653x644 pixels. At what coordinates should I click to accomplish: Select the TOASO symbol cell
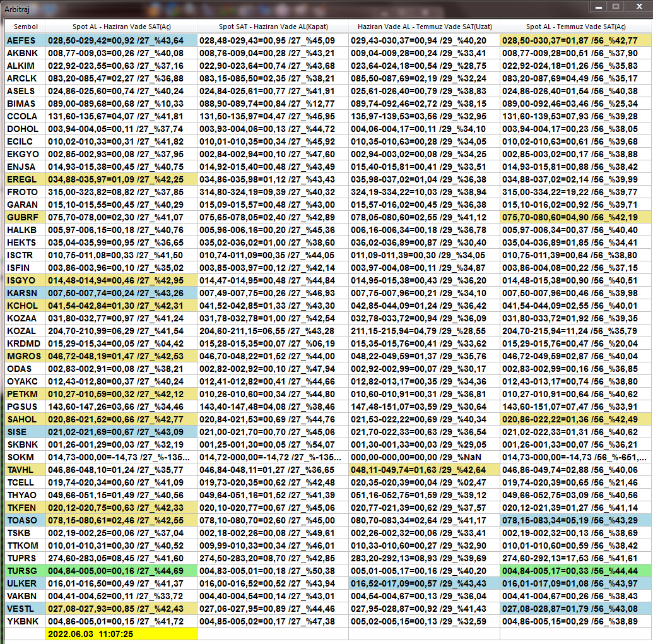25,520
